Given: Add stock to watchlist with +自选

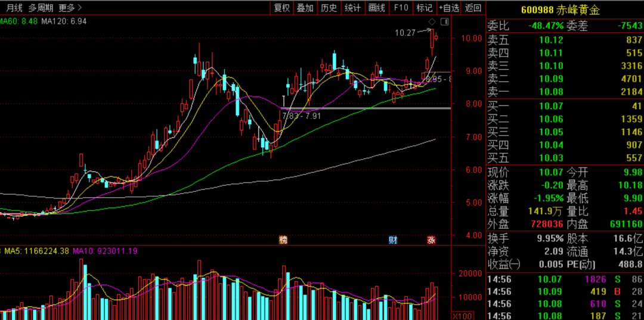Looking at the screenshot, I should coord(449,8).
